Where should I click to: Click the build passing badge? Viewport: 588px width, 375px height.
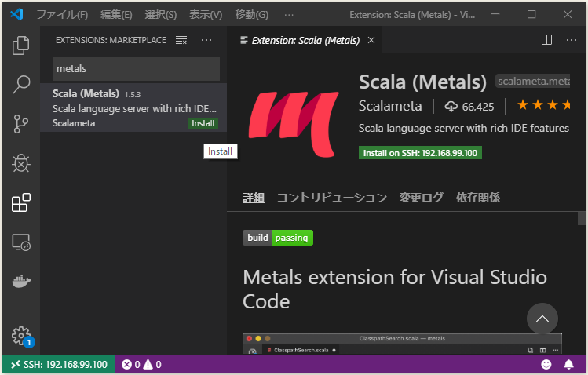[278, 238]
